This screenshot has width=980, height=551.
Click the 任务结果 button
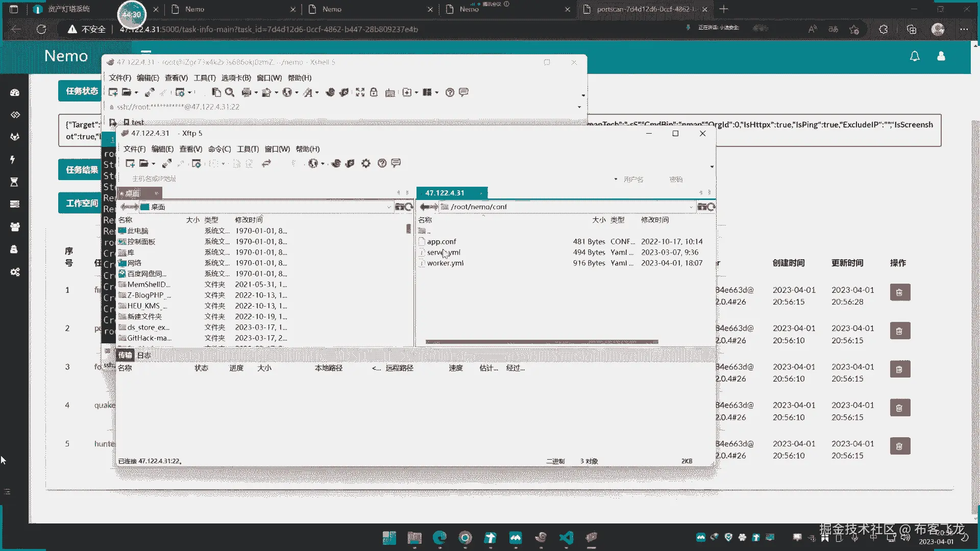click(82, 170)
